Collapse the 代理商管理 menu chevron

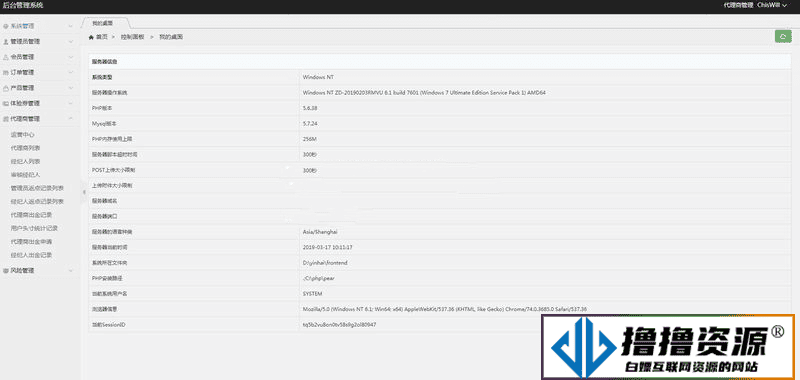71,118
